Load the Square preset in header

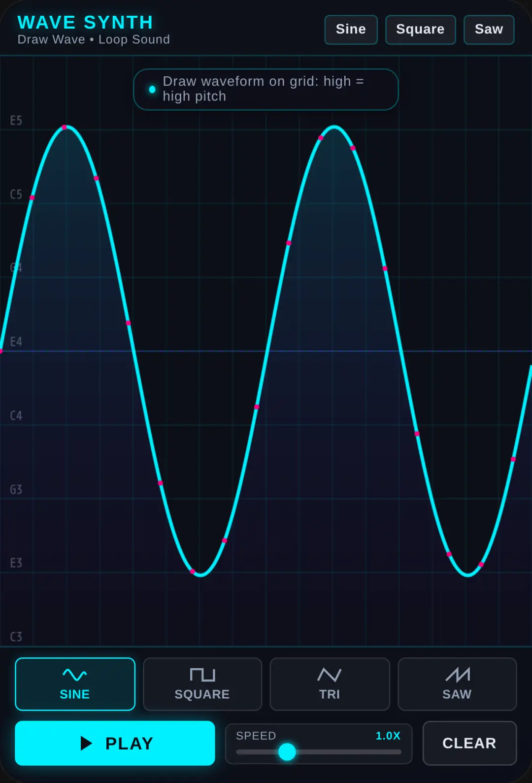tap(420, 30)
